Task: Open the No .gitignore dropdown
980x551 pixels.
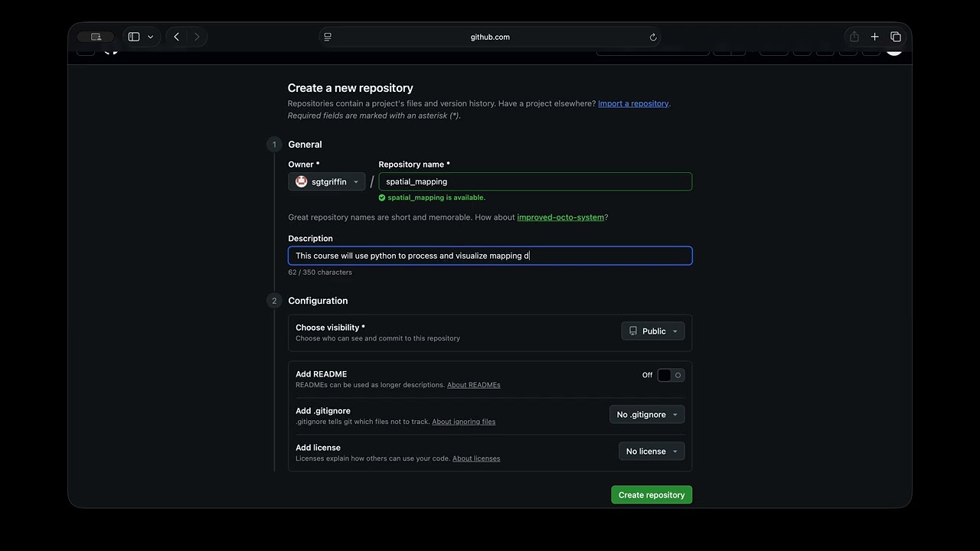Action: (647, 415)
